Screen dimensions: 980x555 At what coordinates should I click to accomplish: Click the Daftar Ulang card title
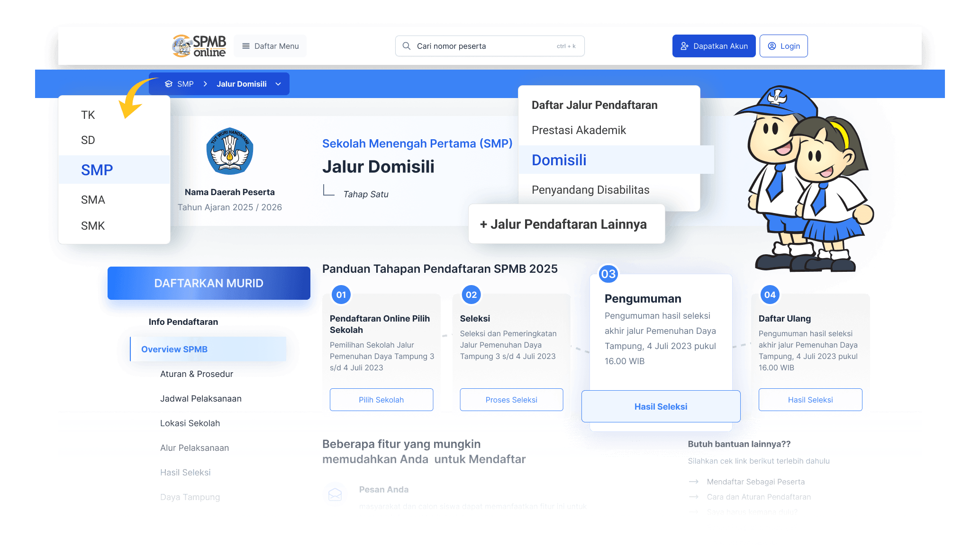tap(785, 319)
